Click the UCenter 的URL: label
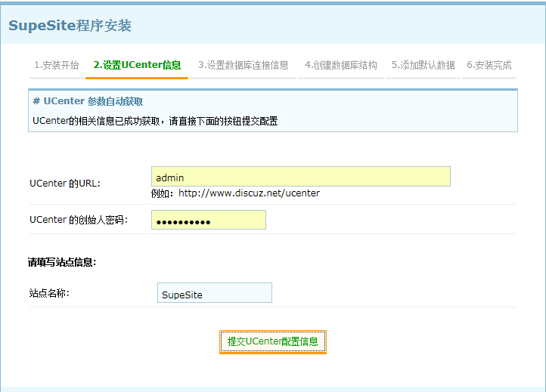 pyautogui.click(x=65, y=184)
